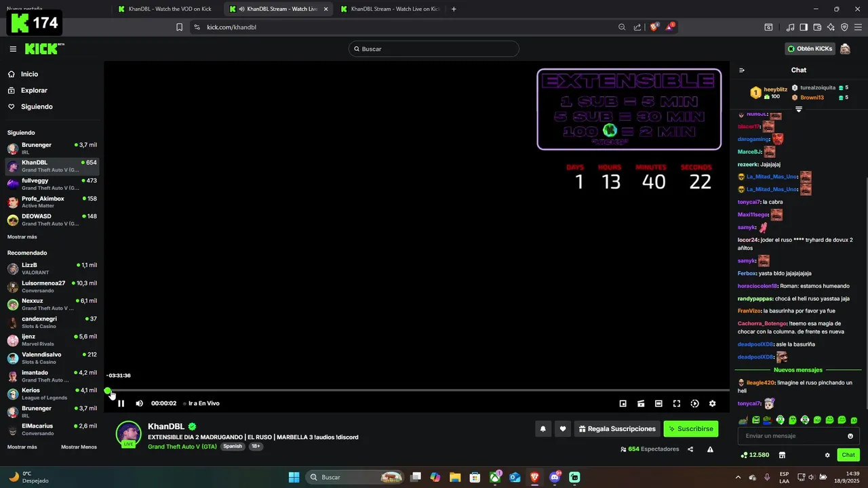Screen dimensions: 868x488
Task: Open playback speed control icon
Action: (694, 403)
